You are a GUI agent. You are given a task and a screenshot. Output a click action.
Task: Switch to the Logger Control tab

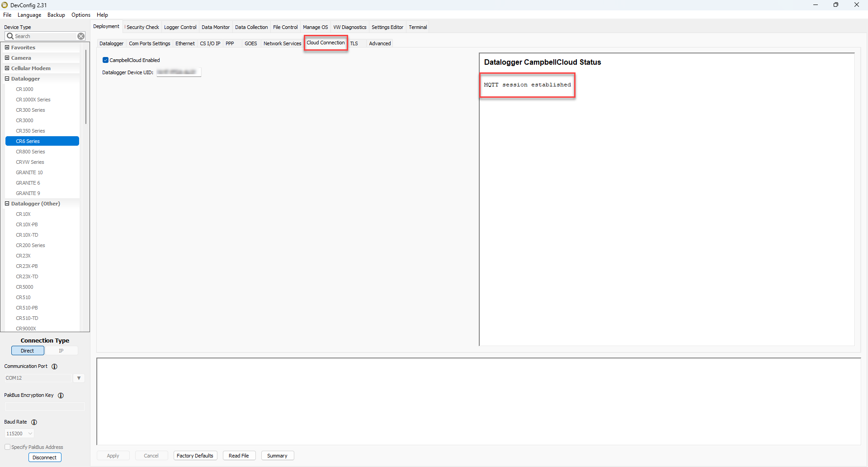pyautogui.click(x=180, y=27)
